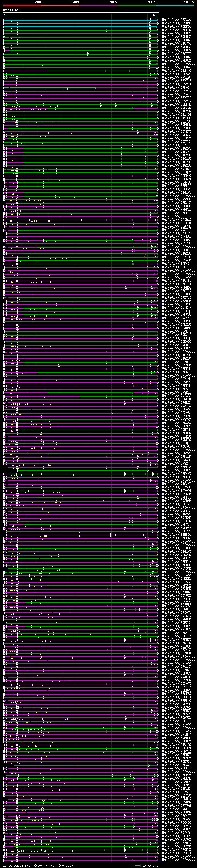
Task: Select the query label AV411971
Action: pos(11,10)
